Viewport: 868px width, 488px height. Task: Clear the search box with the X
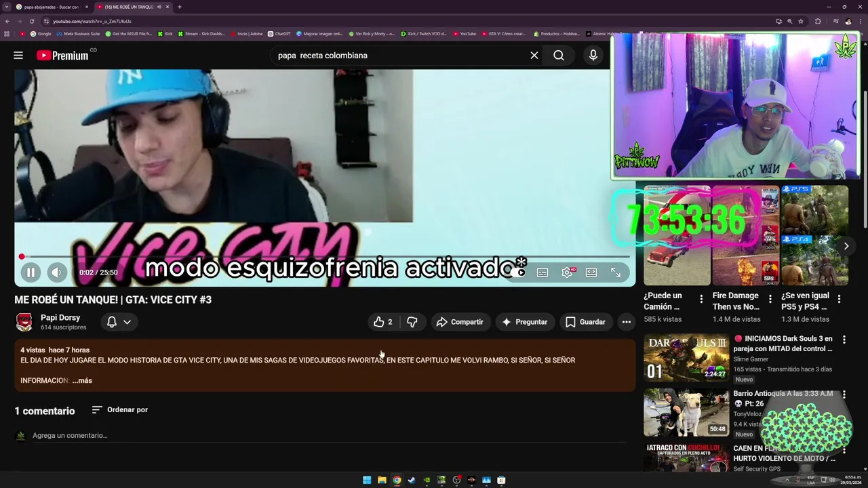tap(534, 56)
